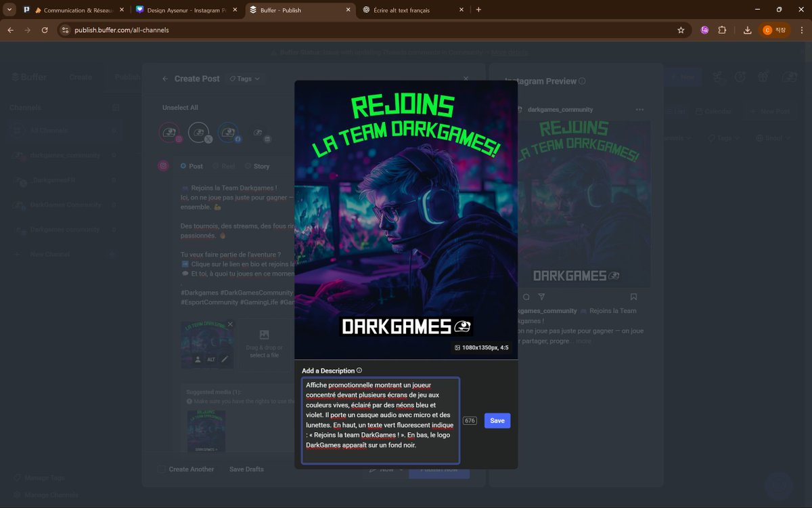Select _DarkgamesFR channel in sidebar

click(64, 180)
